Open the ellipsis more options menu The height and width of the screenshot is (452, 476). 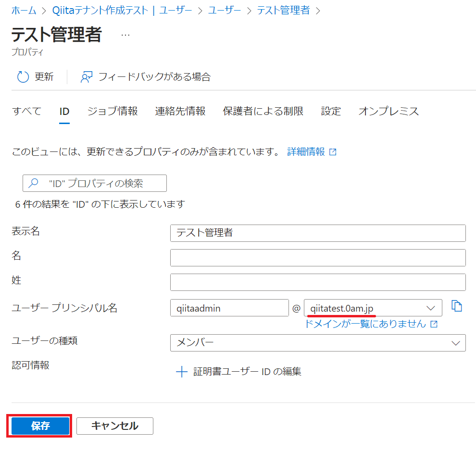(x=125, y=35)
